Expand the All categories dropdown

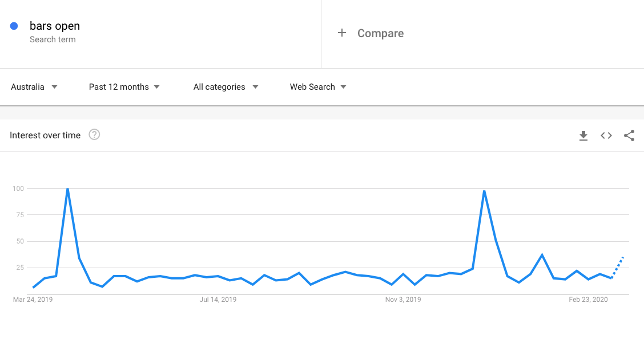pyautogui.click(x=226, y=87)
